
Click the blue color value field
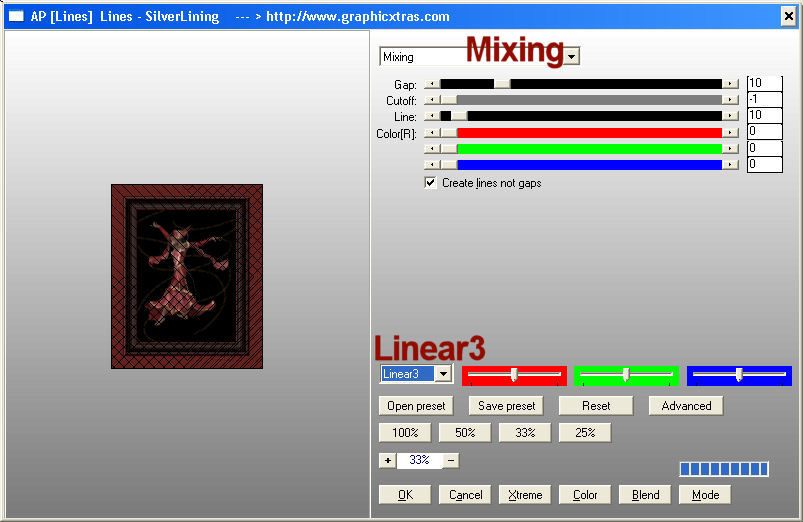click(x=765, y=164)
